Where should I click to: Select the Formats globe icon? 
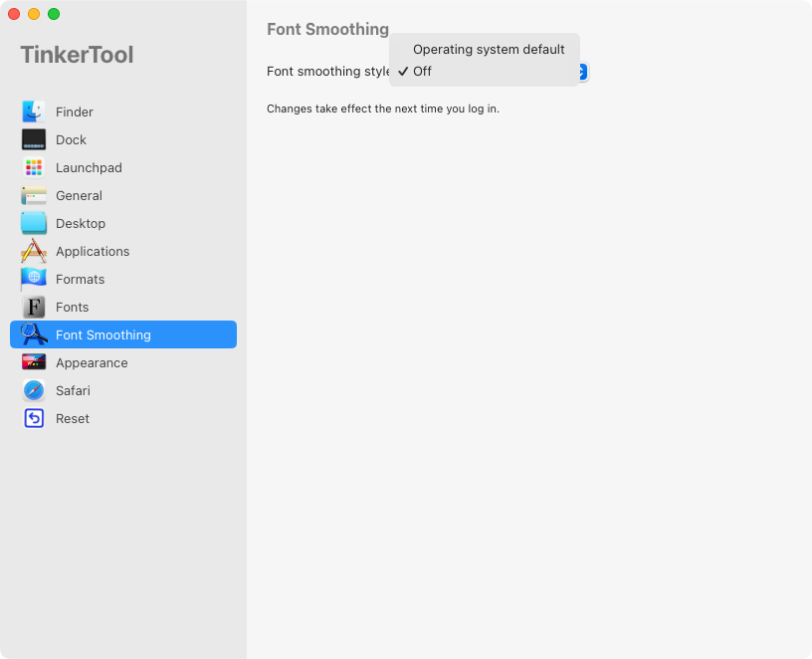coord(34,280)
